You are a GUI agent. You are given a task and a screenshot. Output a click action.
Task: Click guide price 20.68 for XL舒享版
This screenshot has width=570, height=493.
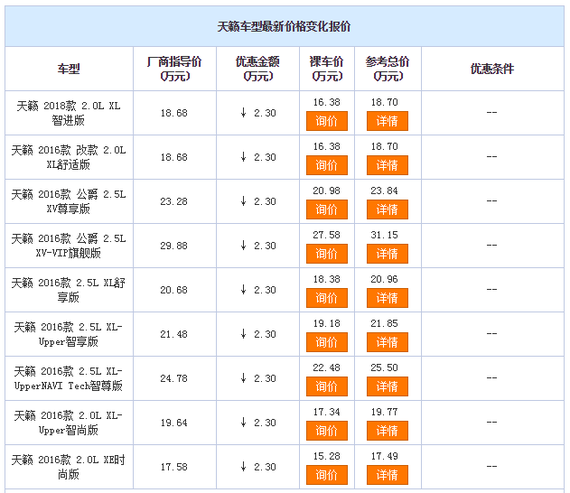pyautogui.click(x=174, y=290)
